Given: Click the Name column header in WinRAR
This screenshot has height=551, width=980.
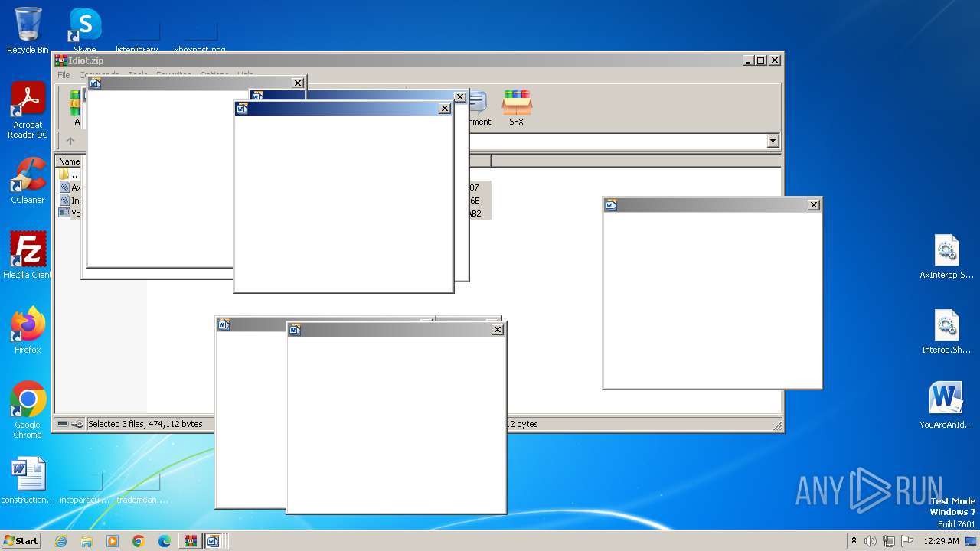Looking at the screenshot, I should click(x=69, y=161).
